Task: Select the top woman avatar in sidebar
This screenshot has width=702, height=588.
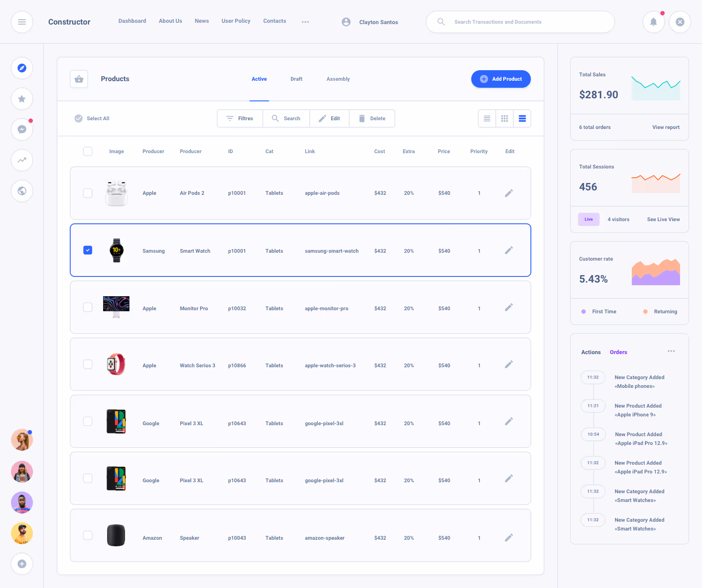Action: coord(22,440)
